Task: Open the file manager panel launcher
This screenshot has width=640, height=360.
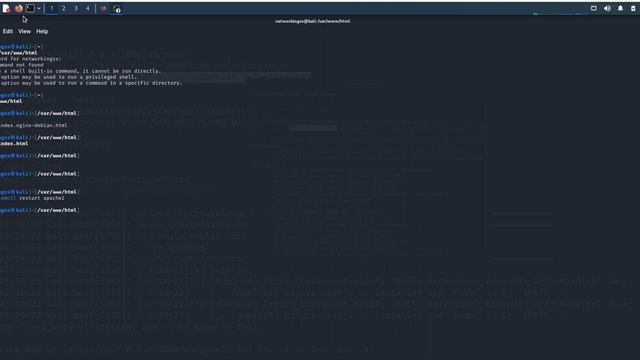Action: click(x=6, y=8)
